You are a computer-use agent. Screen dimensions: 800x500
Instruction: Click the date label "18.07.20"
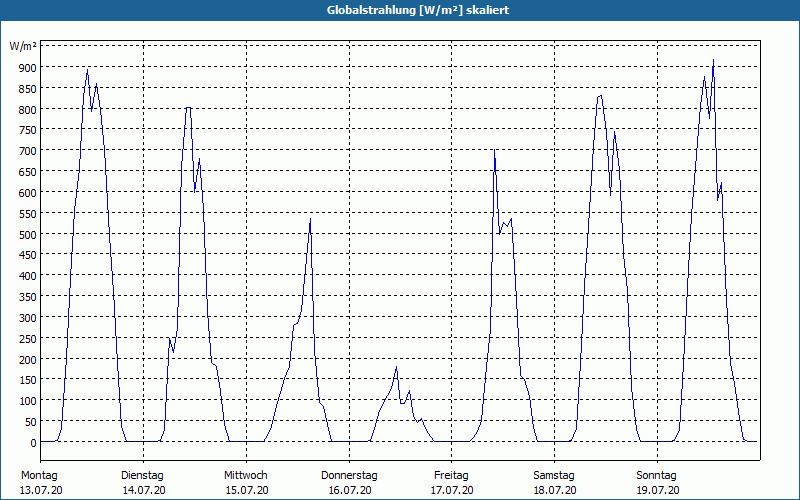(x=555, y=491)
